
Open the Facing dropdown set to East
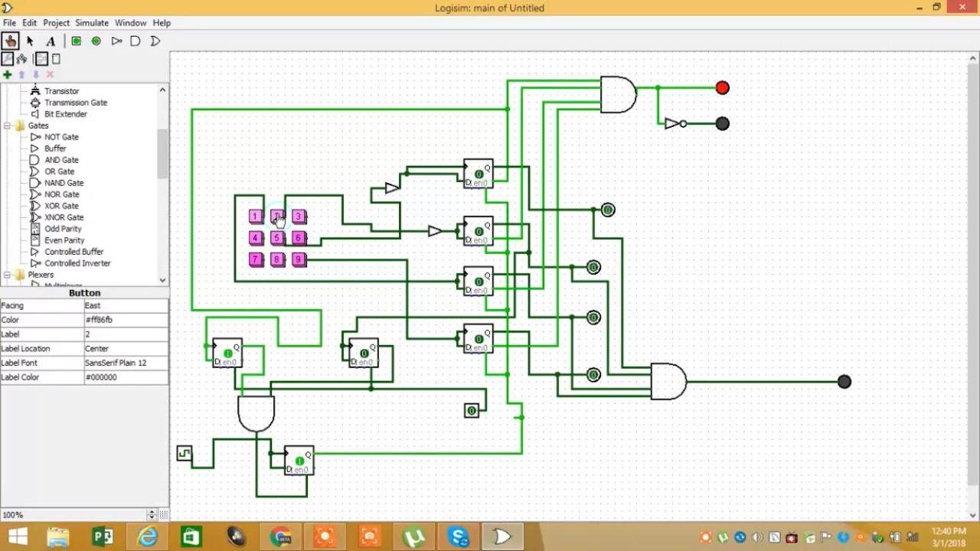coord(126,305)
